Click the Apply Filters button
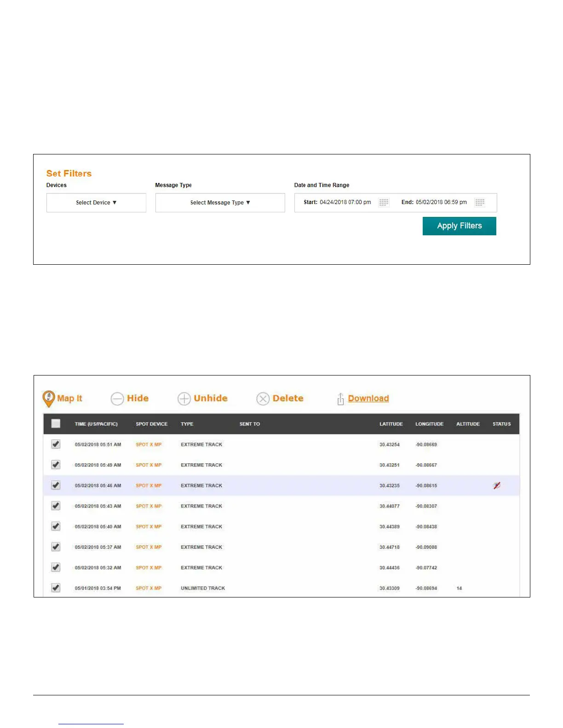This screenshot has height=728, width=563. coord(460,226)
